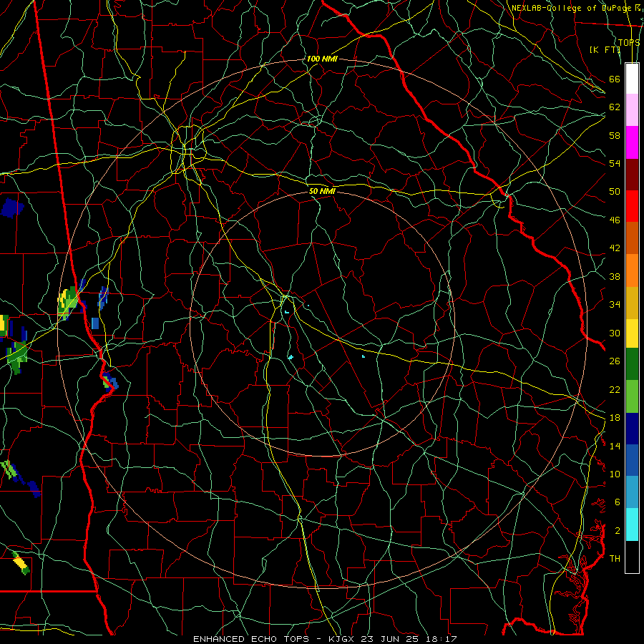
Task: Click the '10' legend value
Action: point(615,474)
